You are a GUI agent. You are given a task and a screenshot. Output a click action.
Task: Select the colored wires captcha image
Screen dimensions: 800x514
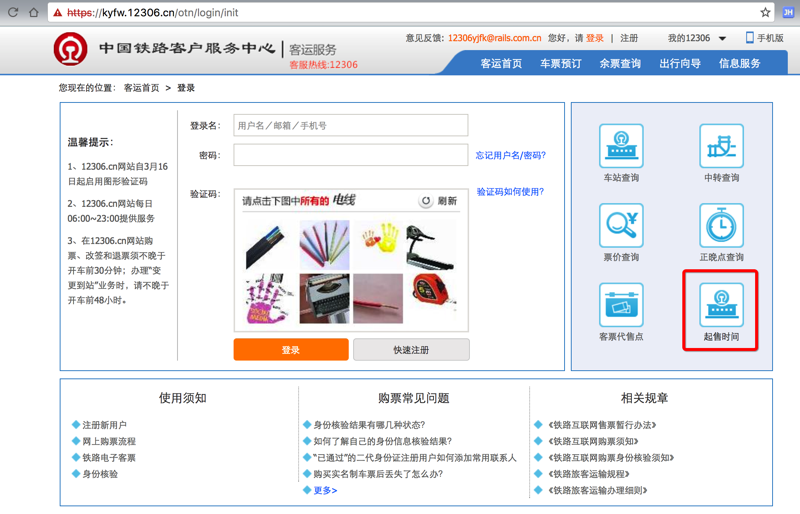pos(324,245)
